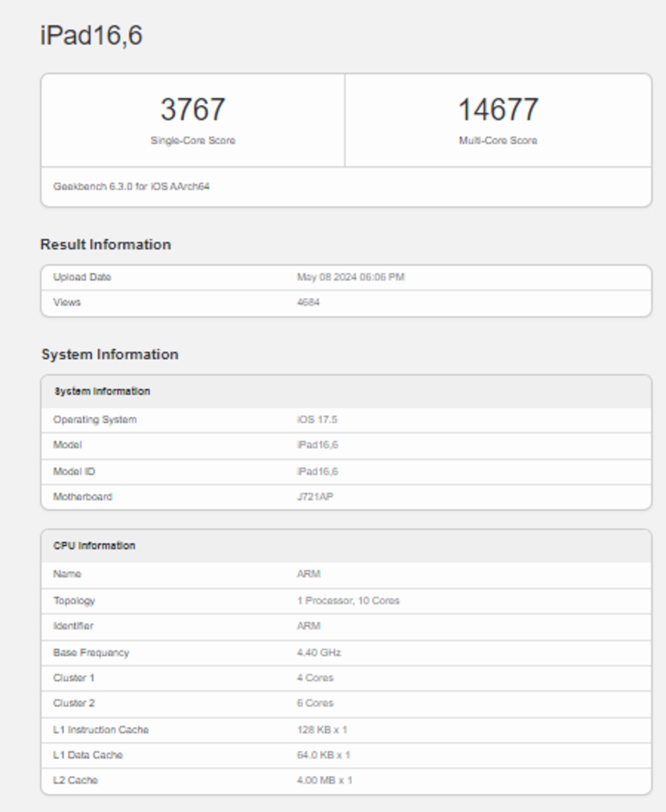Click the Base Frequency value 4.40 GHz
This screenshot has height=812, width=666.
tap(319, 653)
